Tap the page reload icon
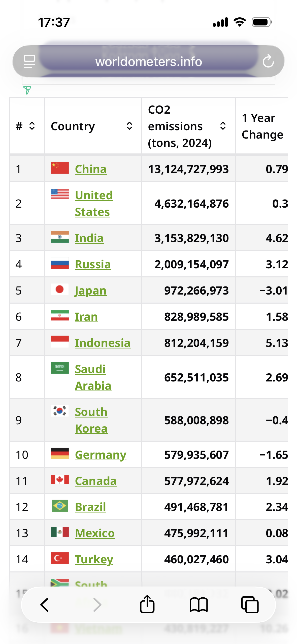Screen dimensions: 297x644 268,61
